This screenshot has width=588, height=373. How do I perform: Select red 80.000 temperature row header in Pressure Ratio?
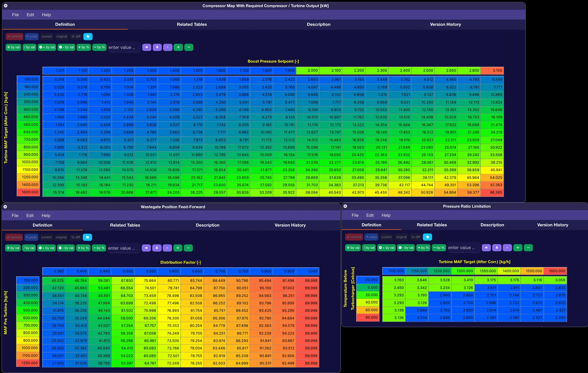[x=368, y=318]
